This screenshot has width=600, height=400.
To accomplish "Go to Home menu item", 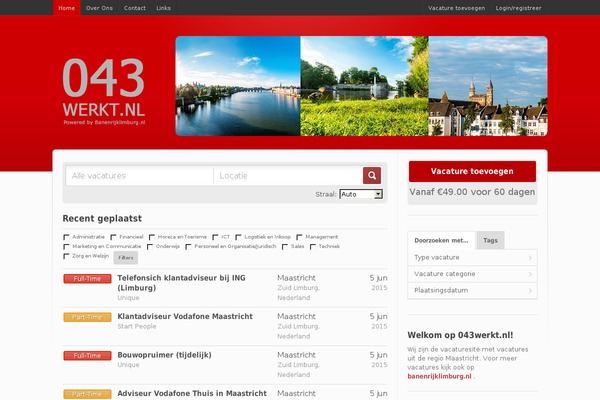I will tap(67, 8).
